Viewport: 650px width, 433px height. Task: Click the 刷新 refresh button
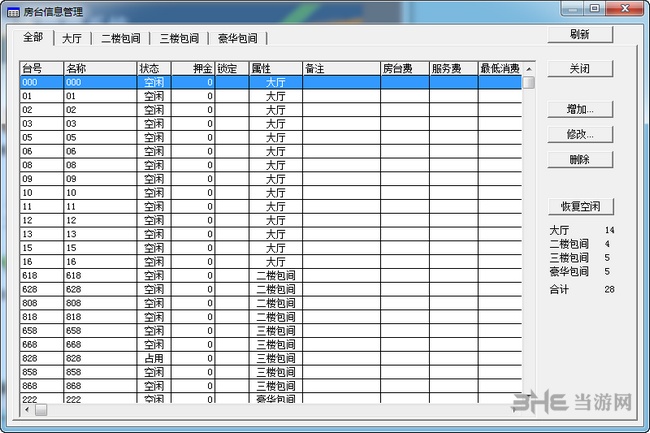coord(580,34)
